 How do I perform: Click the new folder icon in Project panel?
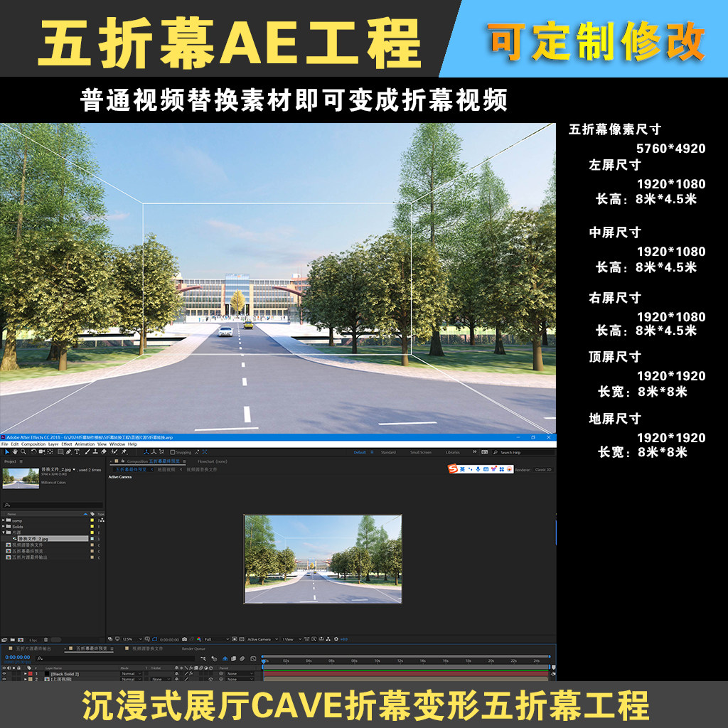pos(13,640)
